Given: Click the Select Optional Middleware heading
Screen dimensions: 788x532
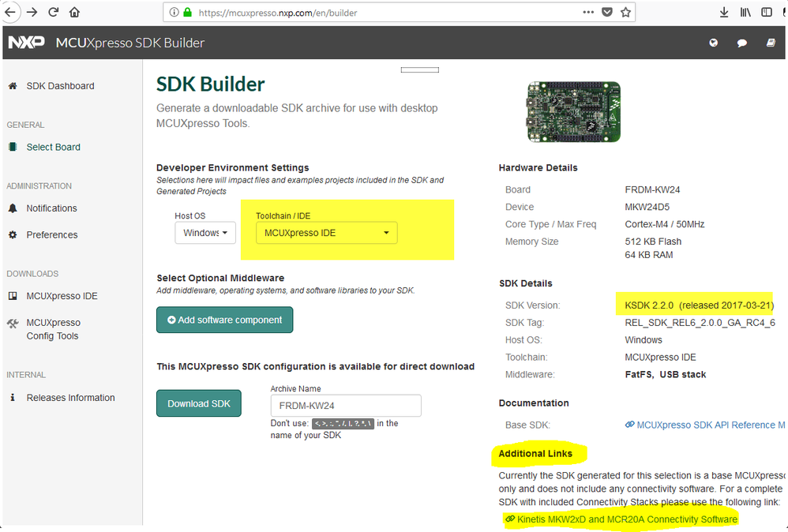Looking at the screenshot, I should tap(220, 278).
